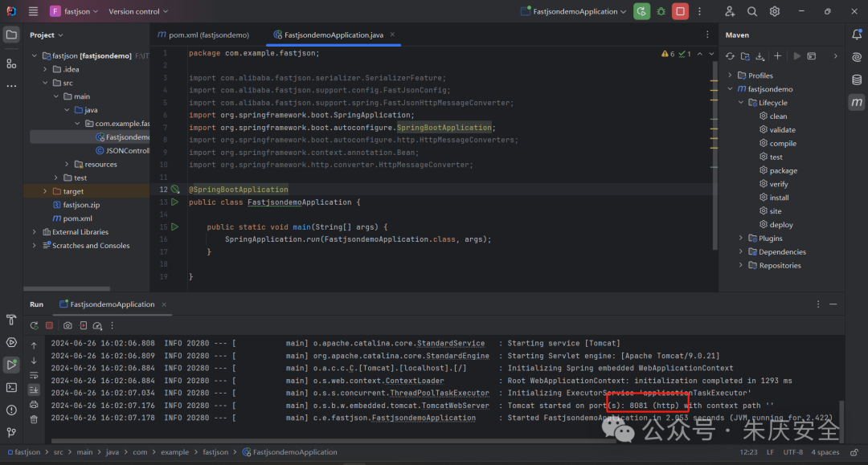Select fastjson.zip in project tree
This screenshot has width=868, height=465.
click(x=76, y=205)
